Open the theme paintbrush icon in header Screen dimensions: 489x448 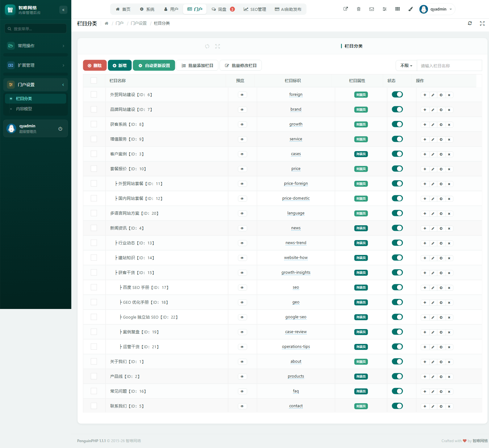(x=411, y=9)
